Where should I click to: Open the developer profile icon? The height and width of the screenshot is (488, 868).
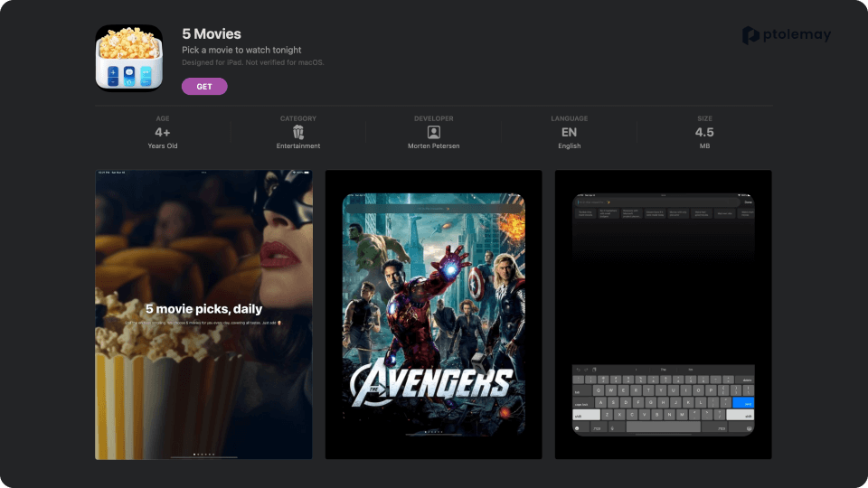tap(433, 132)
